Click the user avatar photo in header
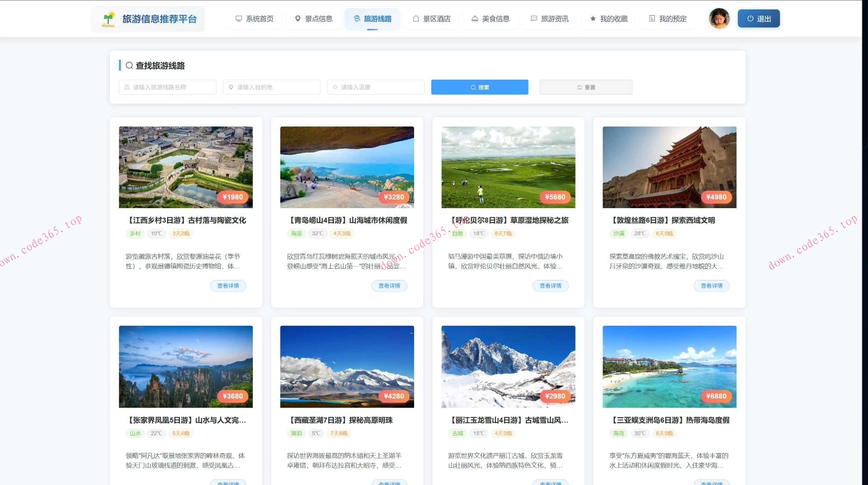The image size is (868, 485). [719, 19]
